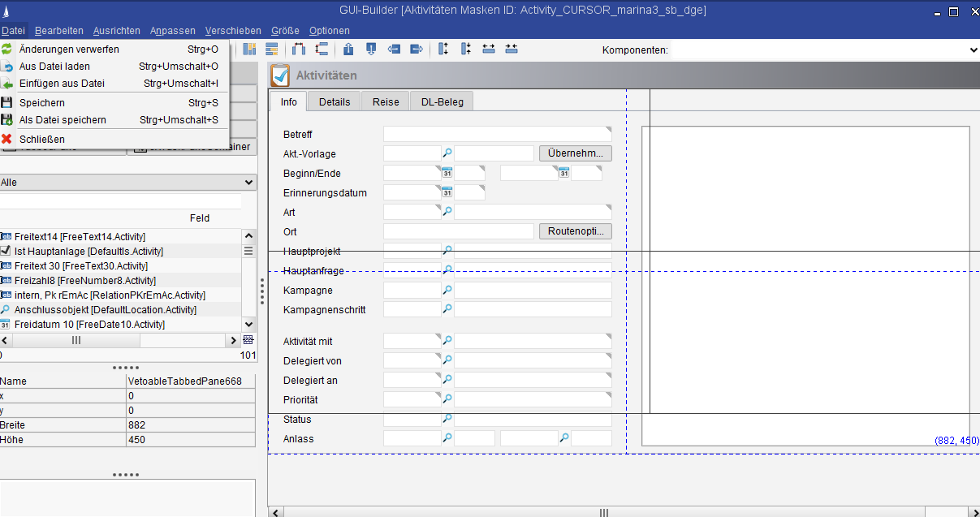Click the align bottom toolbar icon
980x517 pixels.
pyautogui.click(x=371, y=49)
